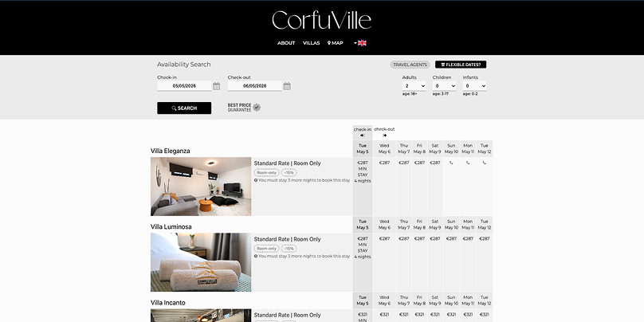This screenshot has width=644, height=322.
Task: Click Villa Luminosa Tue May 5 min stay cell
Action: coord(362,262)
